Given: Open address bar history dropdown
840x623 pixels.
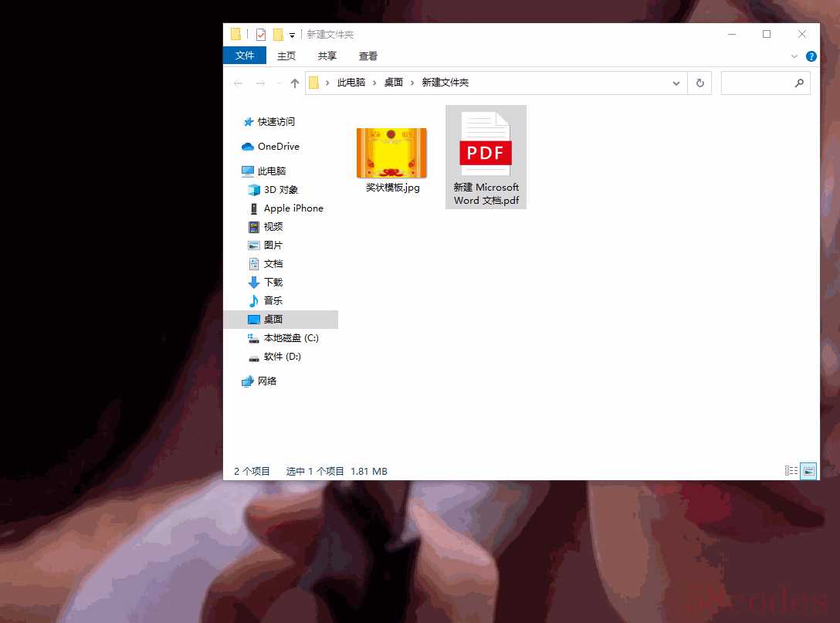Looking at the screenshot, I should [x=676, y=83].
